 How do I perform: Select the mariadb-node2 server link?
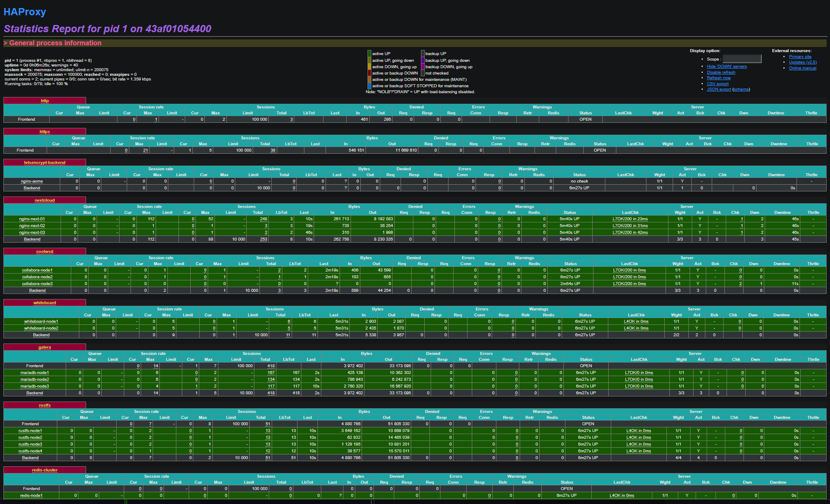pos(35,379)
